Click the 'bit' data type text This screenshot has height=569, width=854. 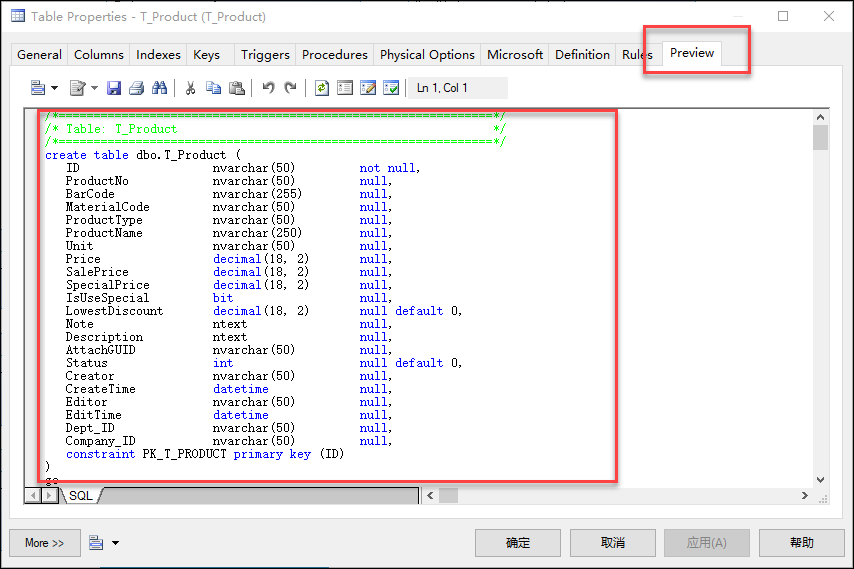coord(223,298)
